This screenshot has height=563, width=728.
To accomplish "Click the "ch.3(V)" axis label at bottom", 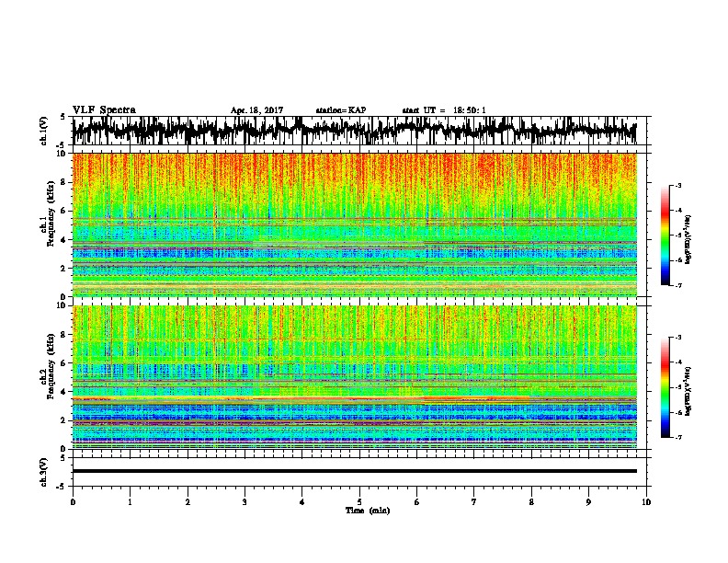I will coord(43,472).
